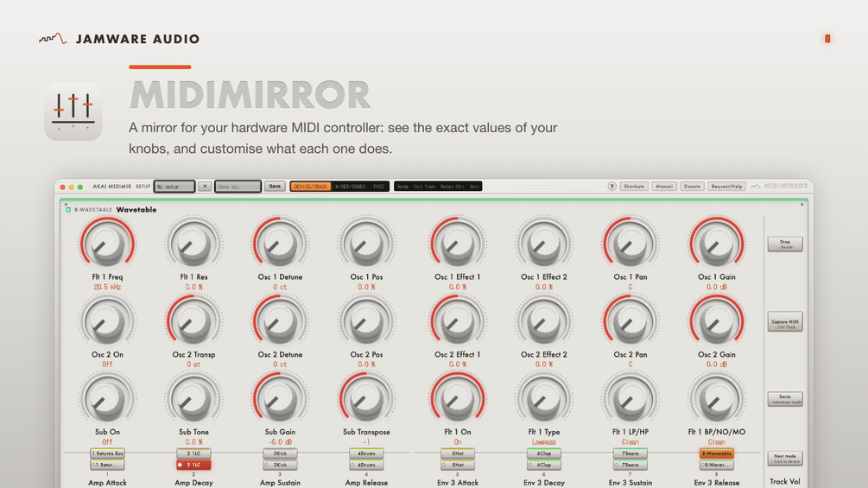
Task: Open the Manual
Action: tap(663, 187)
